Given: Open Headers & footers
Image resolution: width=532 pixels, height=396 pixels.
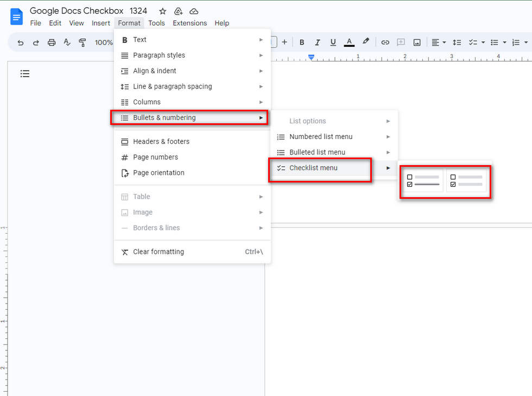Looking at the screenshot, I should (x=192, y=142).
